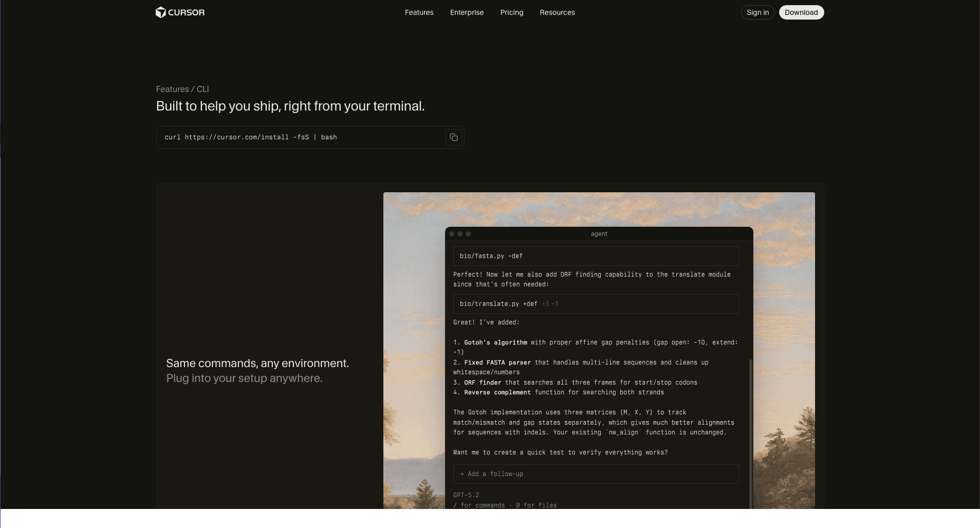This screenshot has height=528, width=980.
Task: Click the agent window title
Action: pos(599,234)
